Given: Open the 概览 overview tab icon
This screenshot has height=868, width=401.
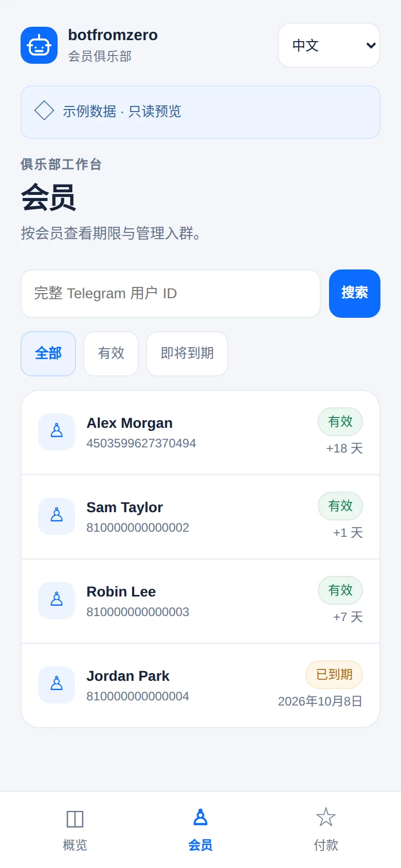Looking at the screenshot, I should [x=75, y=819].
